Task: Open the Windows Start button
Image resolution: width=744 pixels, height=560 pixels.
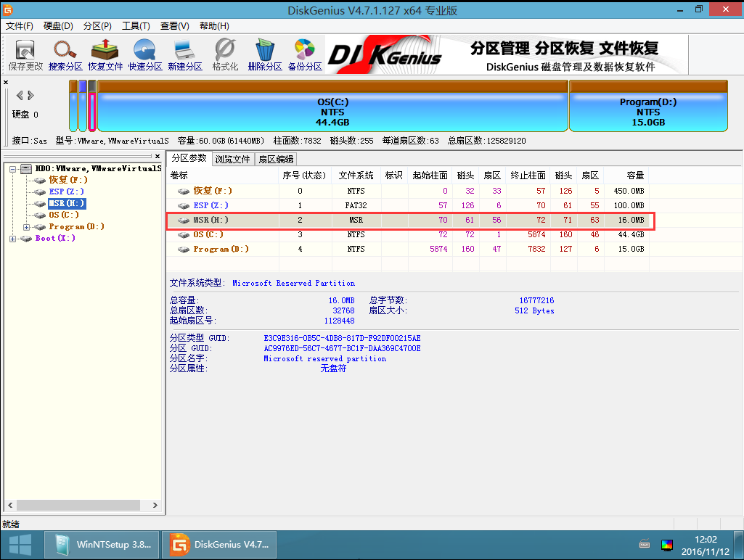Action: coord(20,545)
